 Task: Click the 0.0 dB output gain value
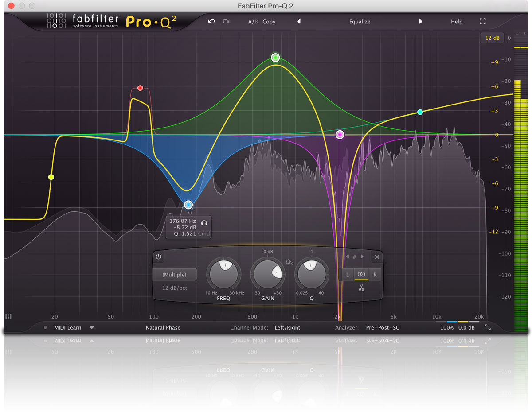click(x=466, y=328)
